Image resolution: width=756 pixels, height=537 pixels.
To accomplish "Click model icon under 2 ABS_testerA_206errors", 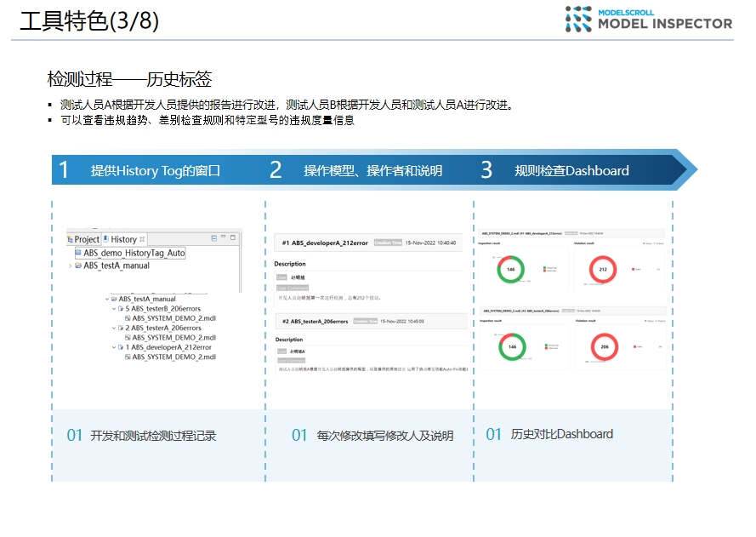I will point(128,338).
